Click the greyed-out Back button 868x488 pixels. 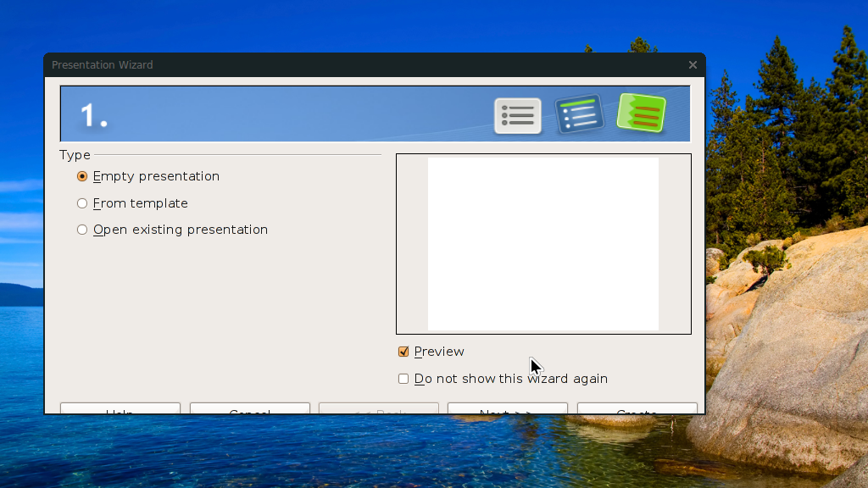379,409
